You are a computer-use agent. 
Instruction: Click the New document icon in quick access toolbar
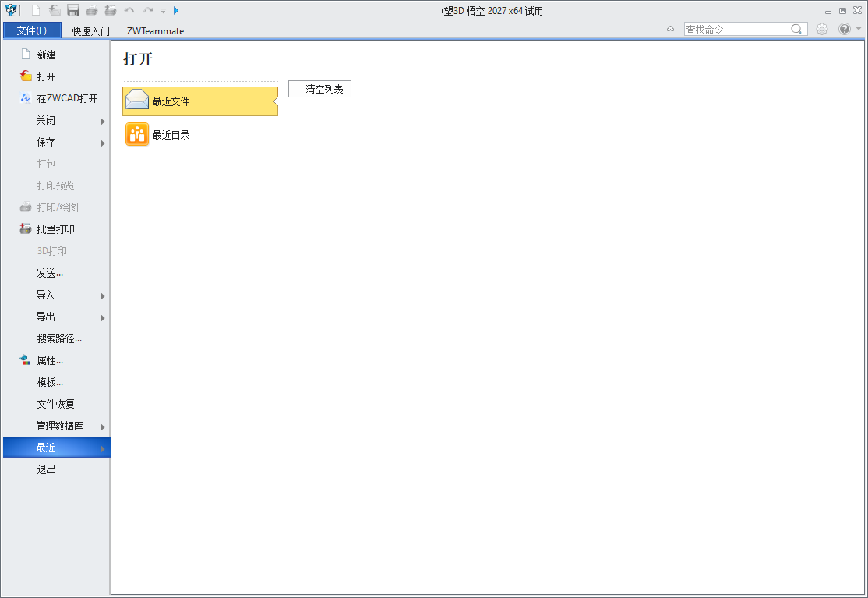pyautogui.click(x=36, y=10)
